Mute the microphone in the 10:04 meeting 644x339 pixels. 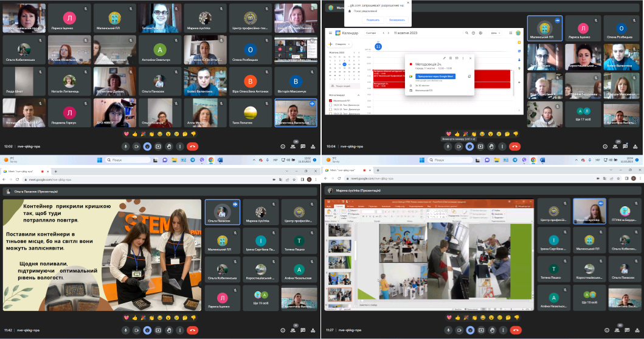pos(447,146)
